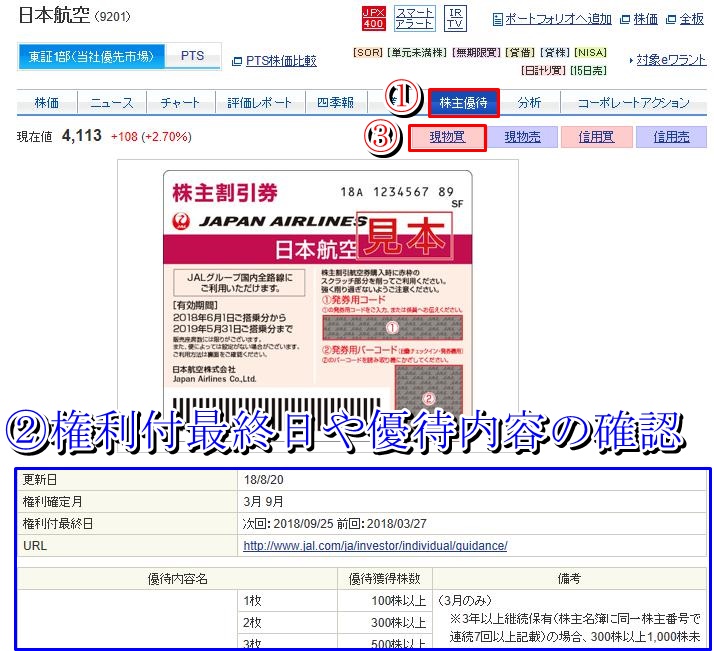The width and height of the screenshot is (714, 651).
Task: Click the 現物買 button
Action: (x=447, y=137)
